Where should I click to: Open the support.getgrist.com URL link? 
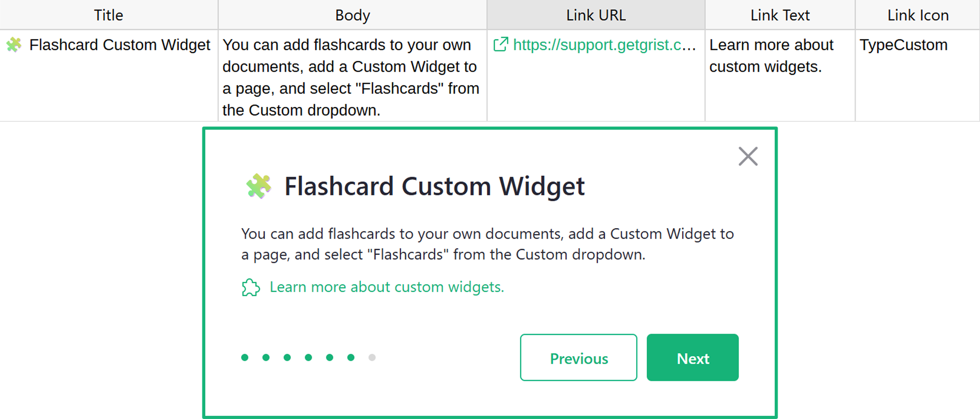[604, 45]
